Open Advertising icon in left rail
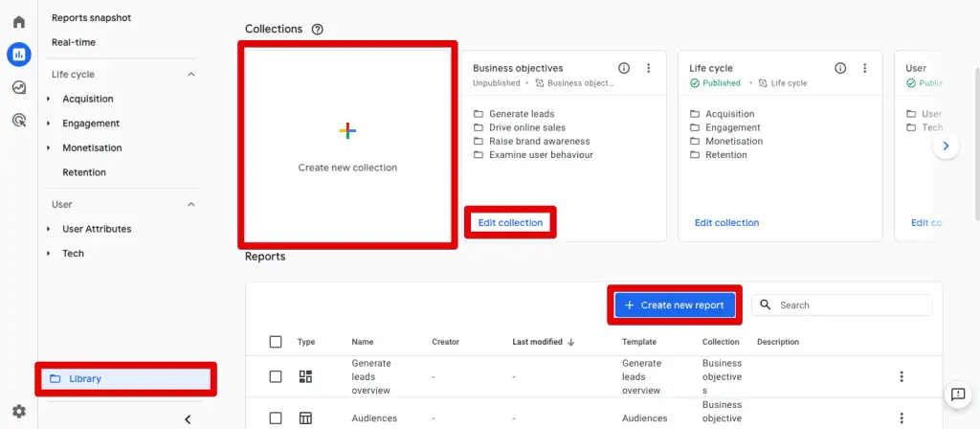980x429 pixels. [19, 120]
